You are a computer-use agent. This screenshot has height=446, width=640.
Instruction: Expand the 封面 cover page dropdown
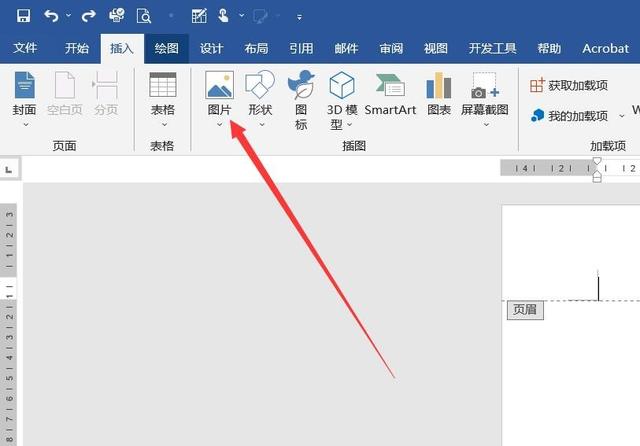click(25, 124)
